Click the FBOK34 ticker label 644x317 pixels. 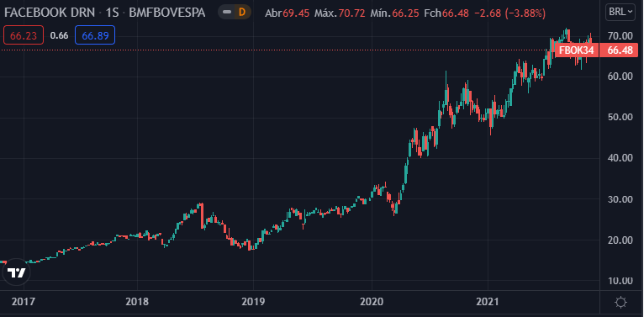coord(576,50)
